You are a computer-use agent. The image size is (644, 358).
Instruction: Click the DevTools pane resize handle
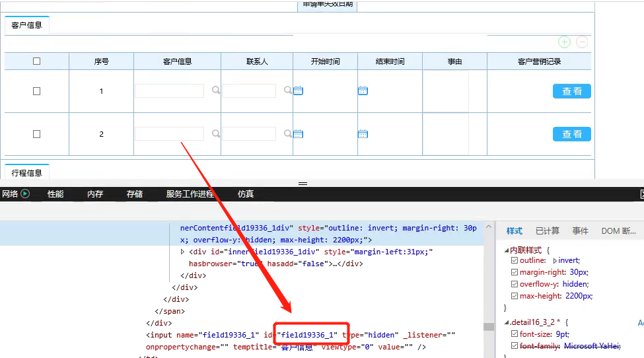click(303, 184)
